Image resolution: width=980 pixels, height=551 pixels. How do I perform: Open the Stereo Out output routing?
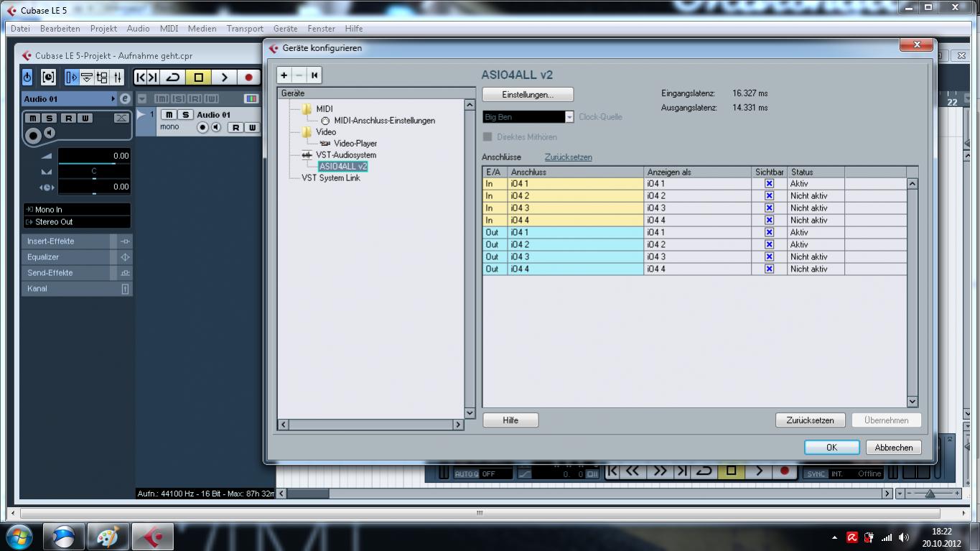click(77, 222)
